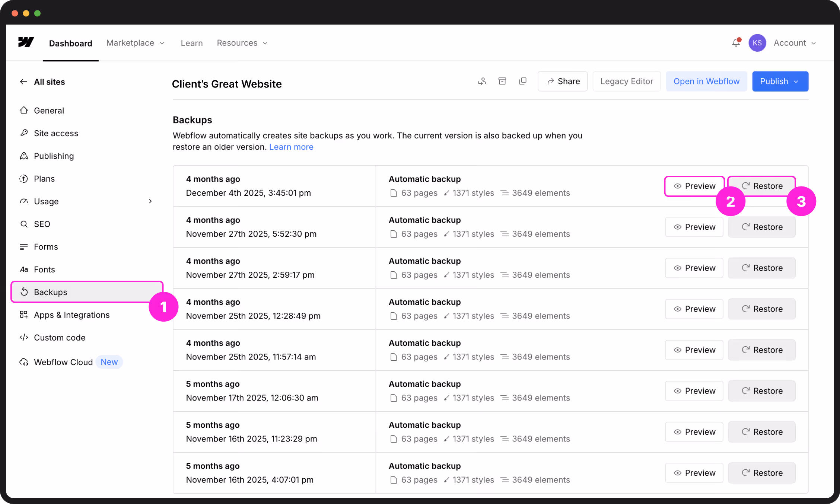Open the Marketplace dropdown menu
840x504 pixels.
tap(135, 43)
